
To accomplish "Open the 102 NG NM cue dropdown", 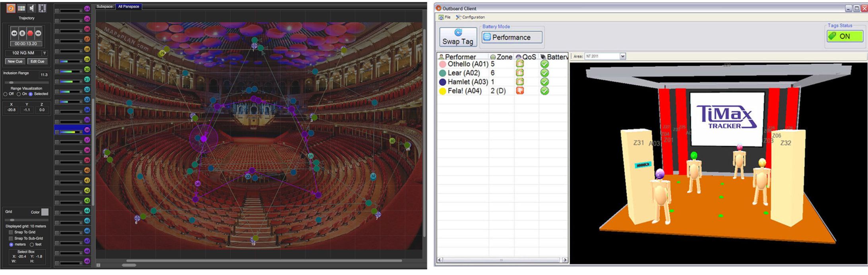I will (x=45, y=53).
